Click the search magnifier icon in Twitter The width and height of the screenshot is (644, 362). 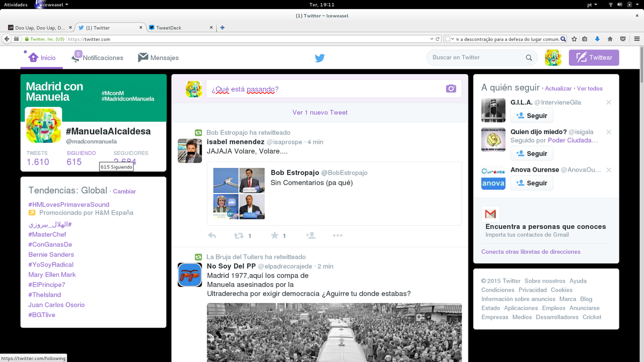529,58
